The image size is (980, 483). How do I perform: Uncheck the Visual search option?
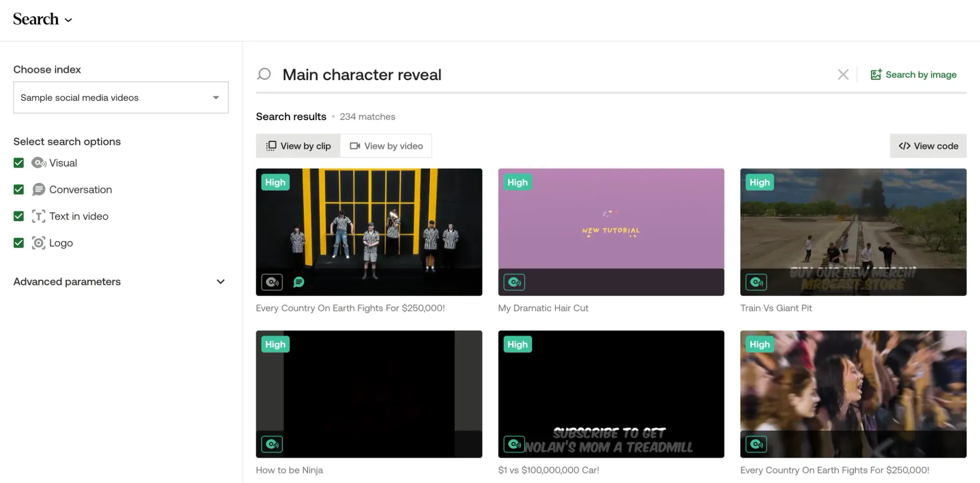[19, 163]
